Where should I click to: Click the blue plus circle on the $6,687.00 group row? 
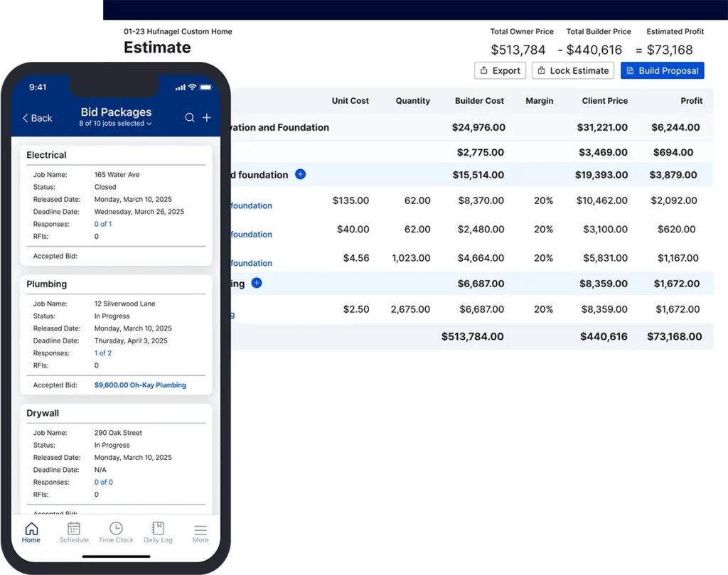256,283
